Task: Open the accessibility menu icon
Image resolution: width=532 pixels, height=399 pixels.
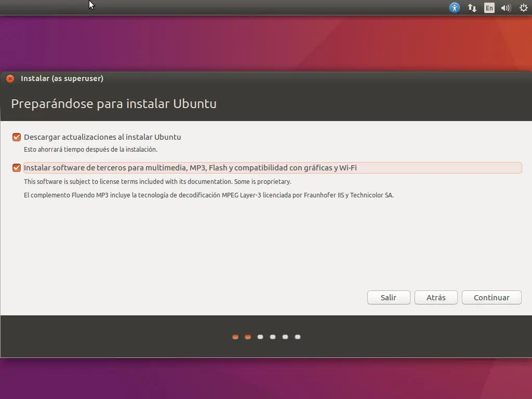Action: (x=454, y=7)
